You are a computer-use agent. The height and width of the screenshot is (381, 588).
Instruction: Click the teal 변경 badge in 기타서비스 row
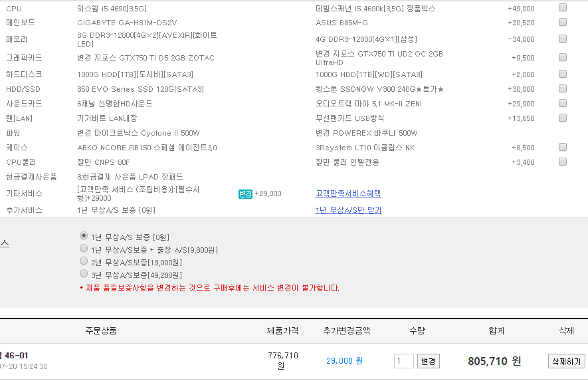click(245, 193)
